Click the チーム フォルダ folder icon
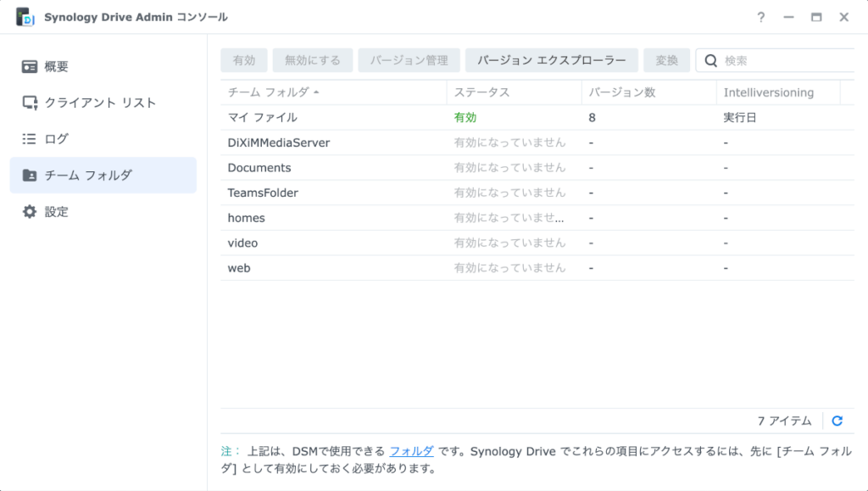Viewport: 868px width, 491px height. tap(30, 175)
